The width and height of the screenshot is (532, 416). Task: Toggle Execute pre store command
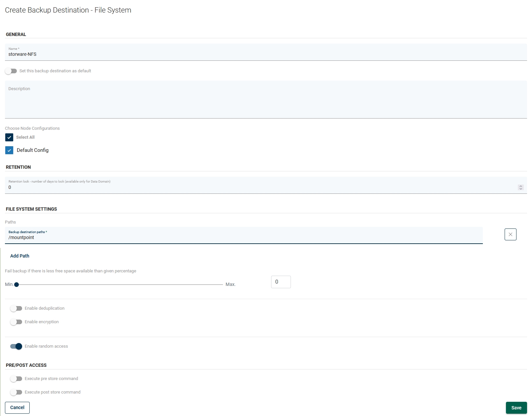[16, 379]
